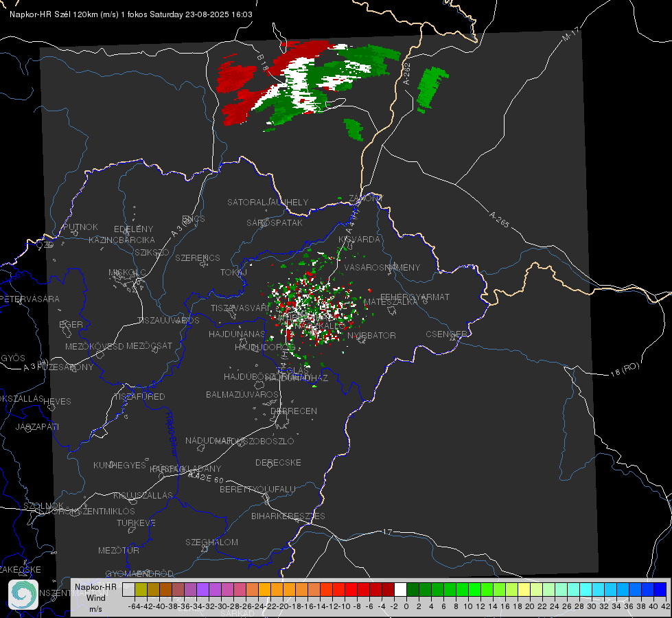Click the SÁTORALJAÚJHELY label

(x=268, y=202)
